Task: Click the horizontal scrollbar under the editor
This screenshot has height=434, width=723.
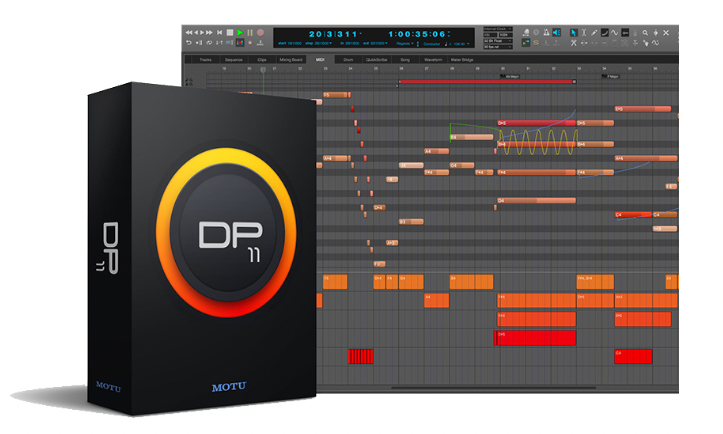Action: pos(493,388)
